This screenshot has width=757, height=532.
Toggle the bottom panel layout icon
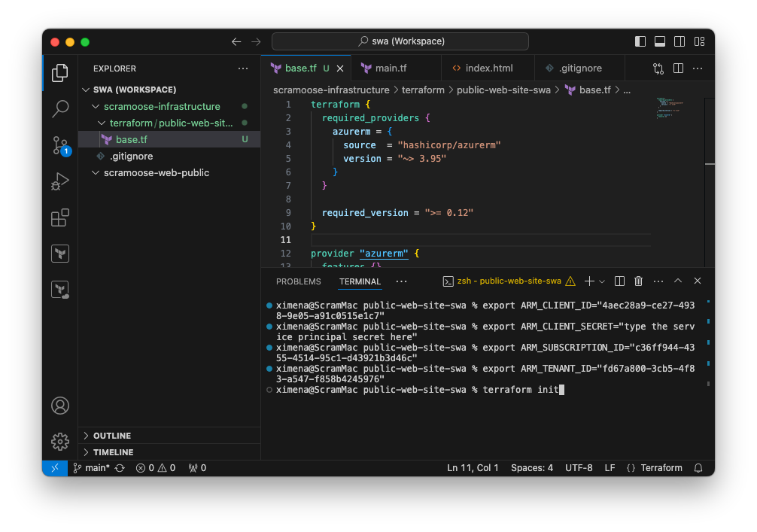pyautogui.click(x=660, y=41)
